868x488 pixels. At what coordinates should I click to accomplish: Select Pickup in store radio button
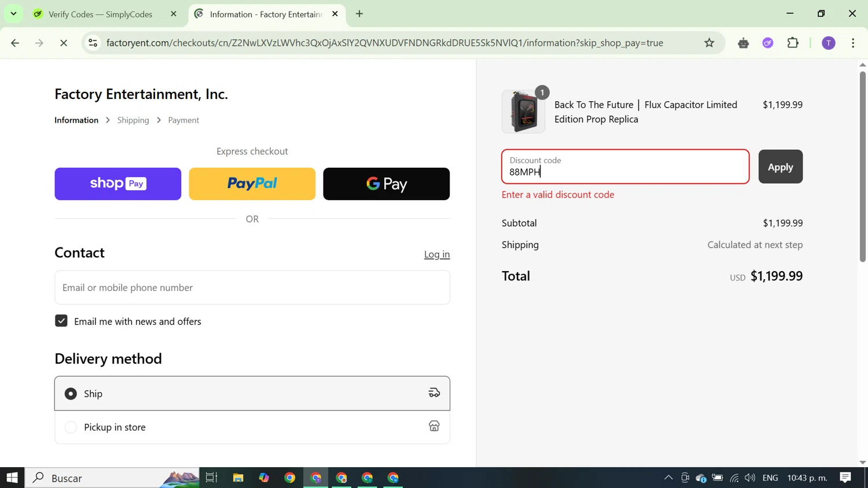point(71,427)
